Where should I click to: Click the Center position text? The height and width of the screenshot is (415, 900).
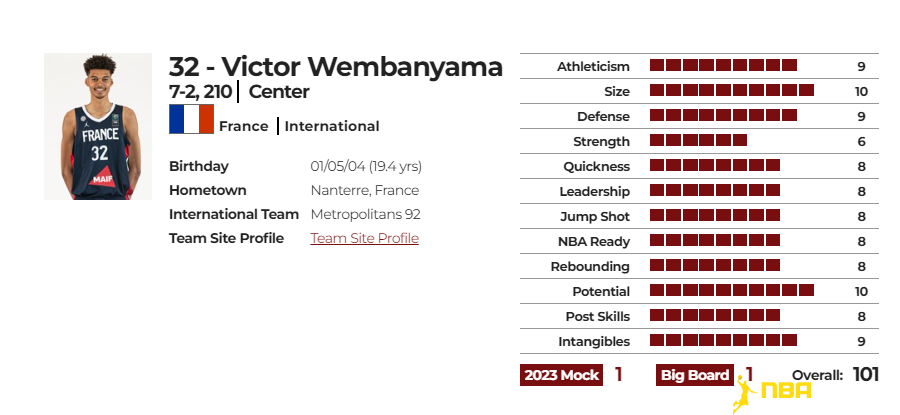click(x=279, y=91)
